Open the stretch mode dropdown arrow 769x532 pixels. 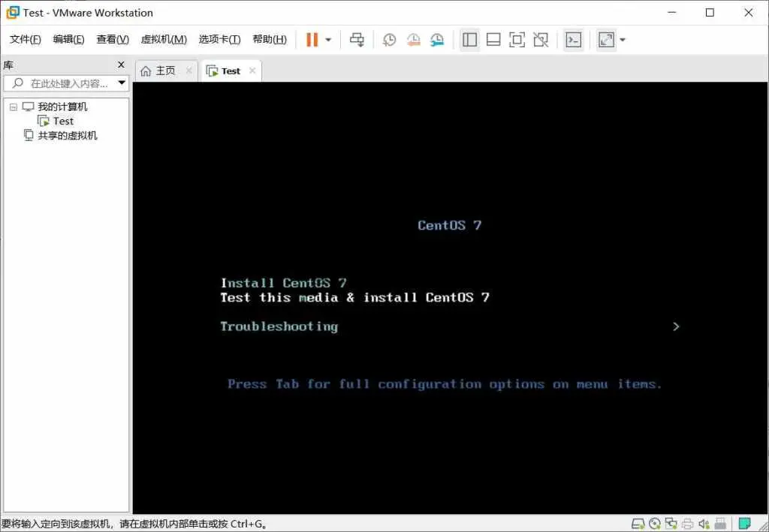623,41
